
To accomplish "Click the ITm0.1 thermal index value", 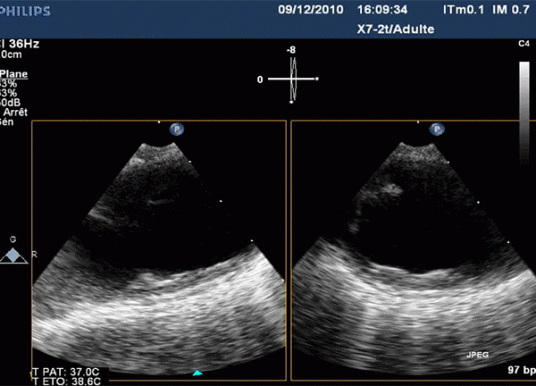I will pyautogui.click(x=464, y=10).
